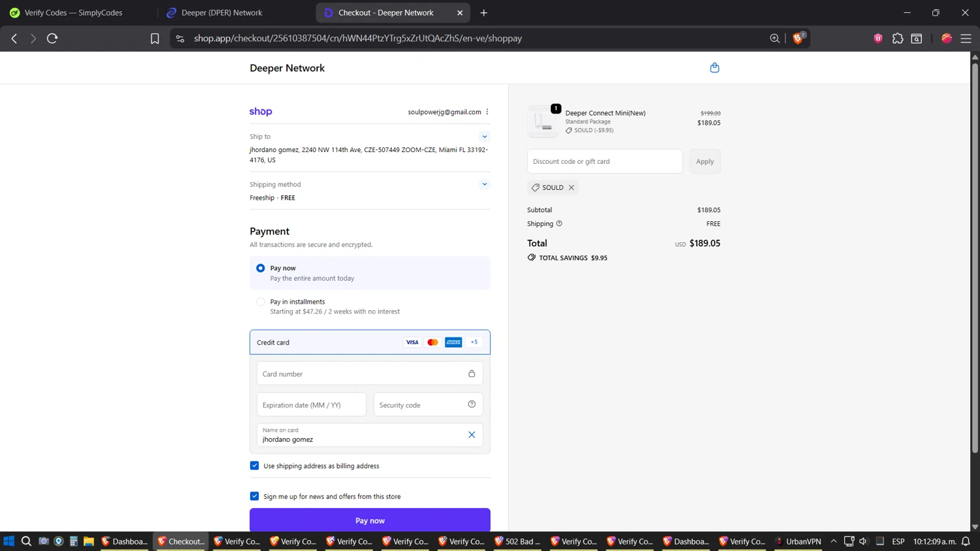Click Discount code or gift card field

click(x=605, y=161)
